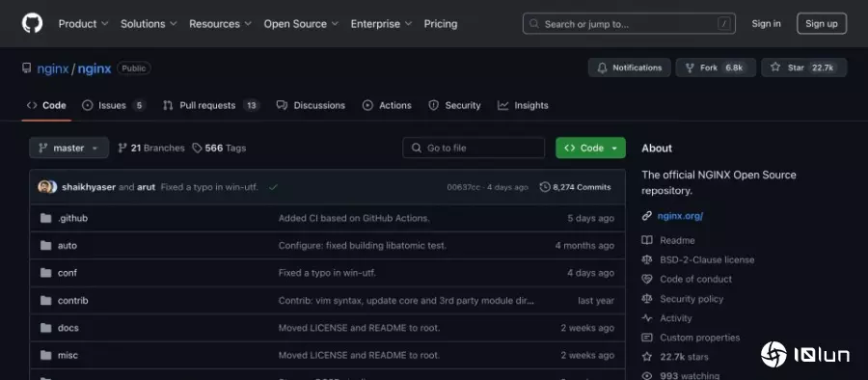Expand the Solutions menu
Image resolution: width=868 pixels, height=380 pixels.
point(149,24)
